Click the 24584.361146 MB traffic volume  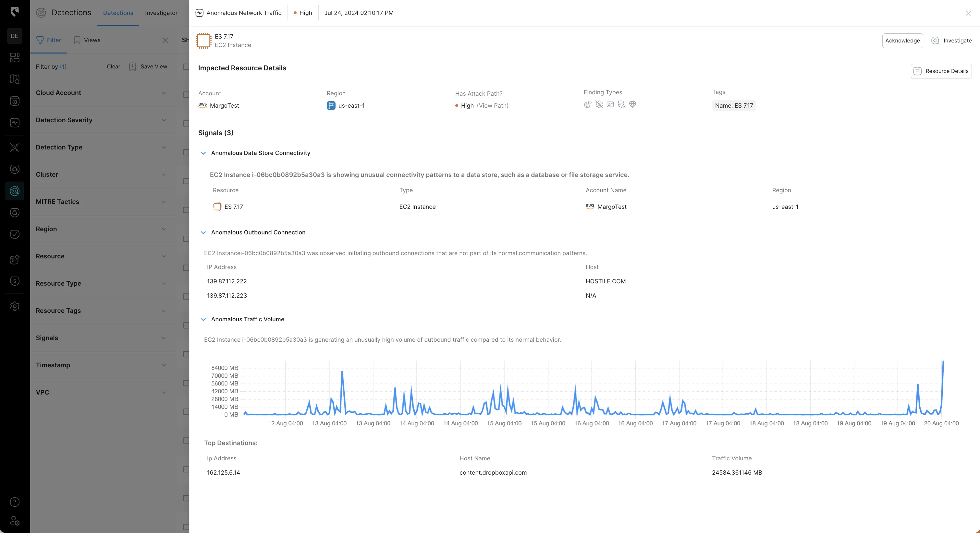click(x=737, y=473)
